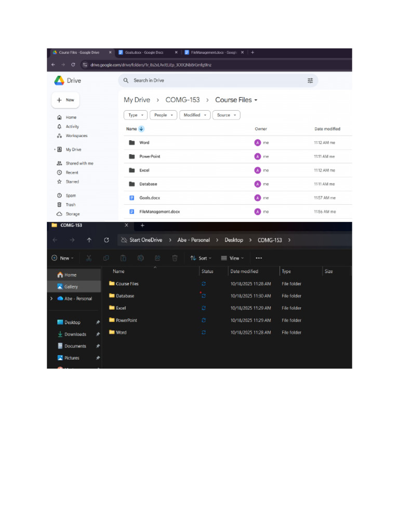399x532 pixels.
Task: Open the People filter dropdown
Action: (x=164, y=115)
